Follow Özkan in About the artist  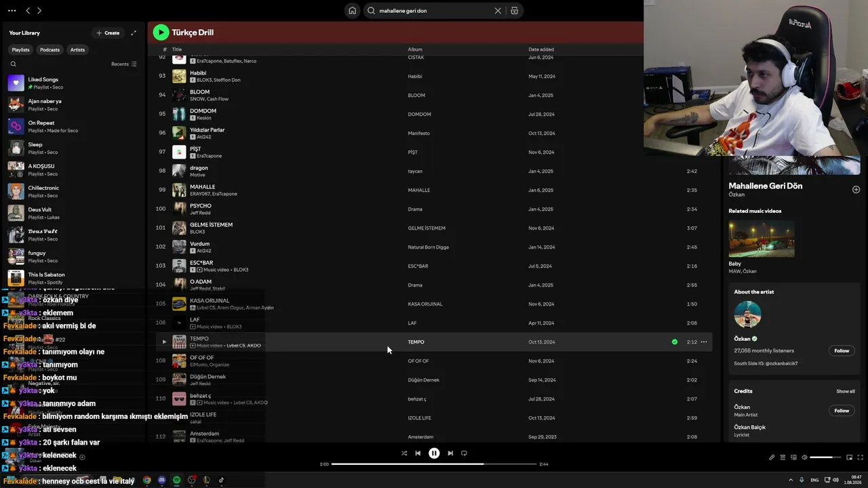coord(842,351)
